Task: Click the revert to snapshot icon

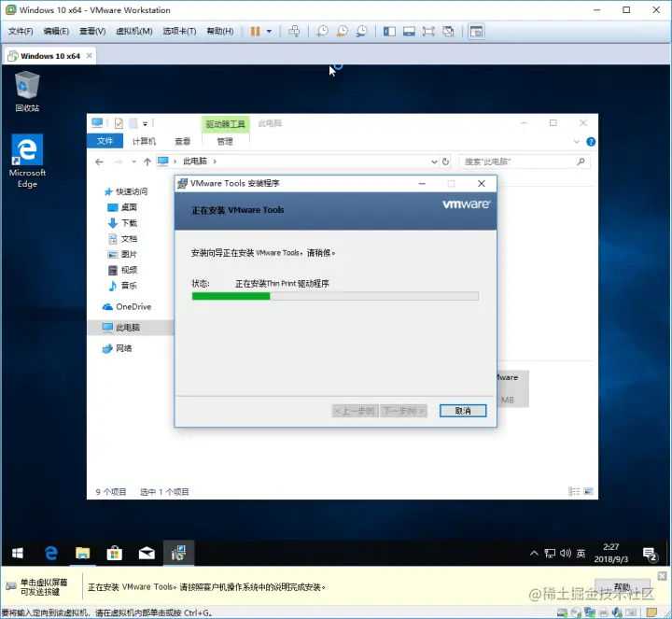Action: (x=342, y=32)
